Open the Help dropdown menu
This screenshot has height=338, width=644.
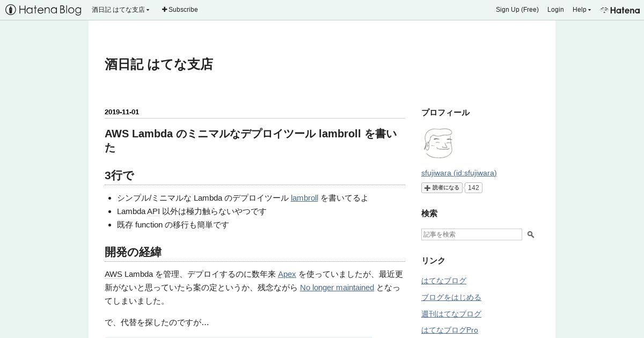point(582,10)
